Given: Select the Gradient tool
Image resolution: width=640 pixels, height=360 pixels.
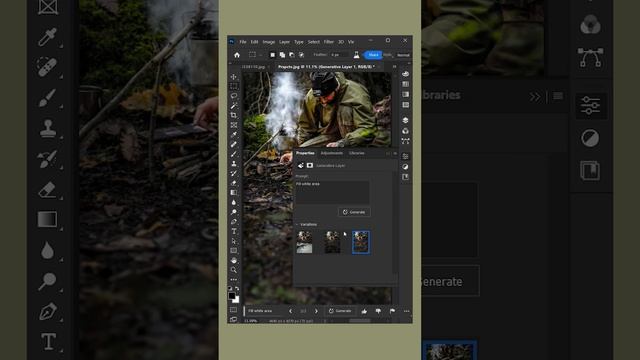Looking at the screenshot, I should point(234,193).
